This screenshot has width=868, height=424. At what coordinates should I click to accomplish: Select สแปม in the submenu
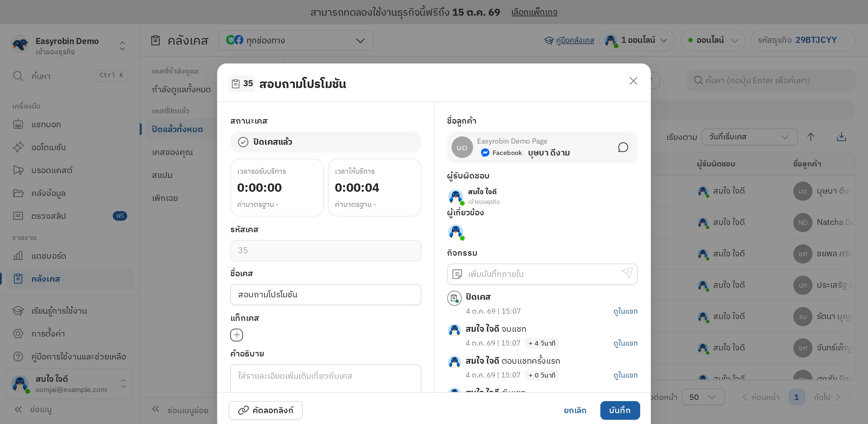[181, 175]
